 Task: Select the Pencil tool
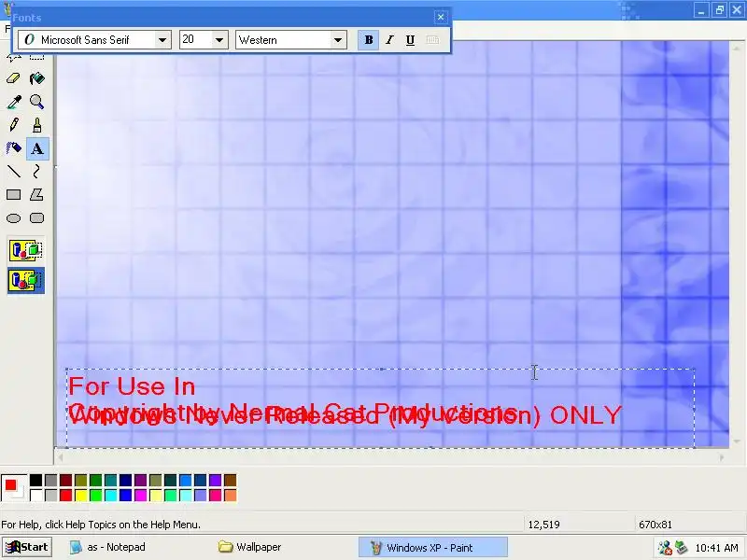[x=13, y=125]
